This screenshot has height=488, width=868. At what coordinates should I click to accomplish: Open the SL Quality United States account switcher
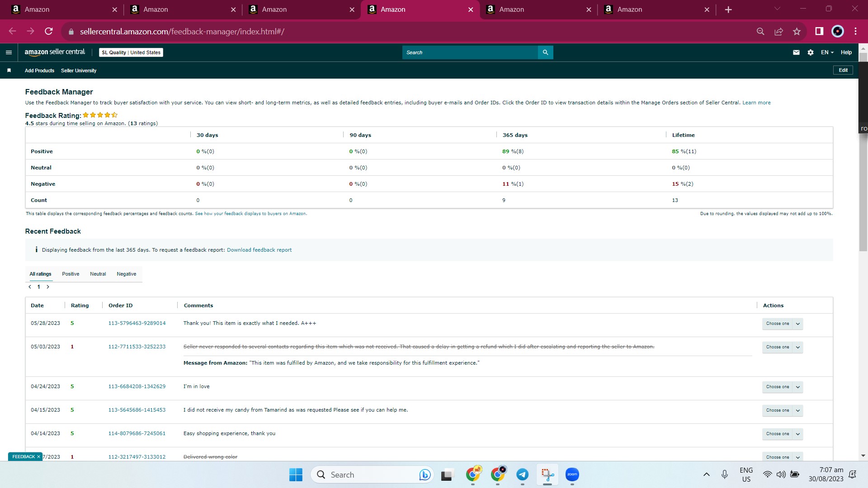[x=131, y=52]
